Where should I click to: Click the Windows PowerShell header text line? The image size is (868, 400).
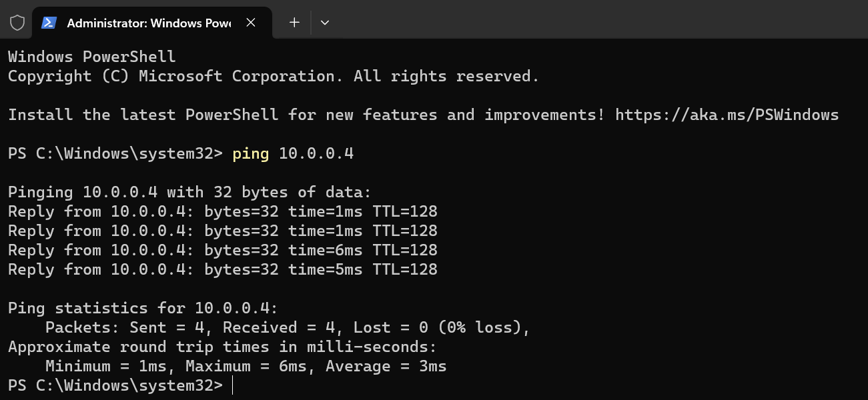pyautogui.click(x=92, y=57)
